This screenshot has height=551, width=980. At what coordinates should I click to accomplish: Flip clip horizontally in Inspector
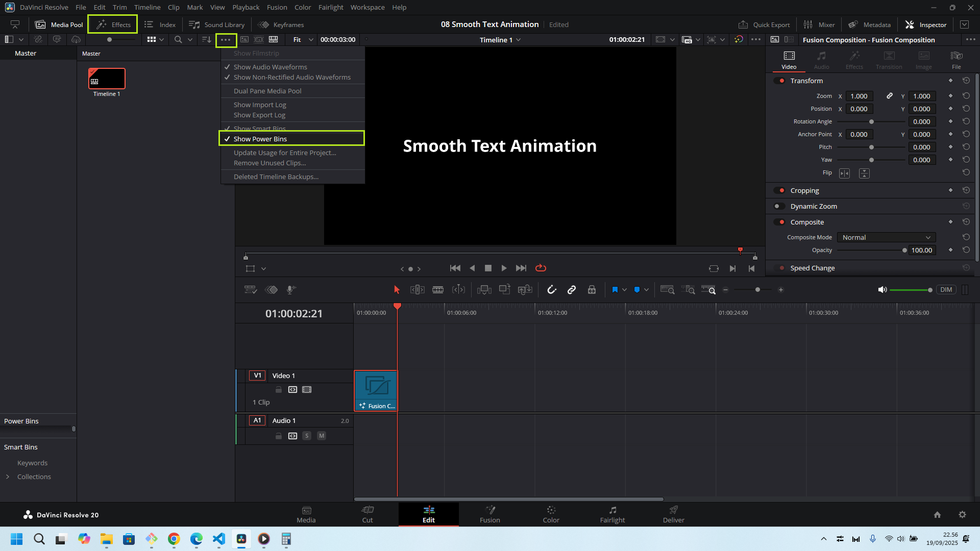pyautogui.click(x=845, y=173)
